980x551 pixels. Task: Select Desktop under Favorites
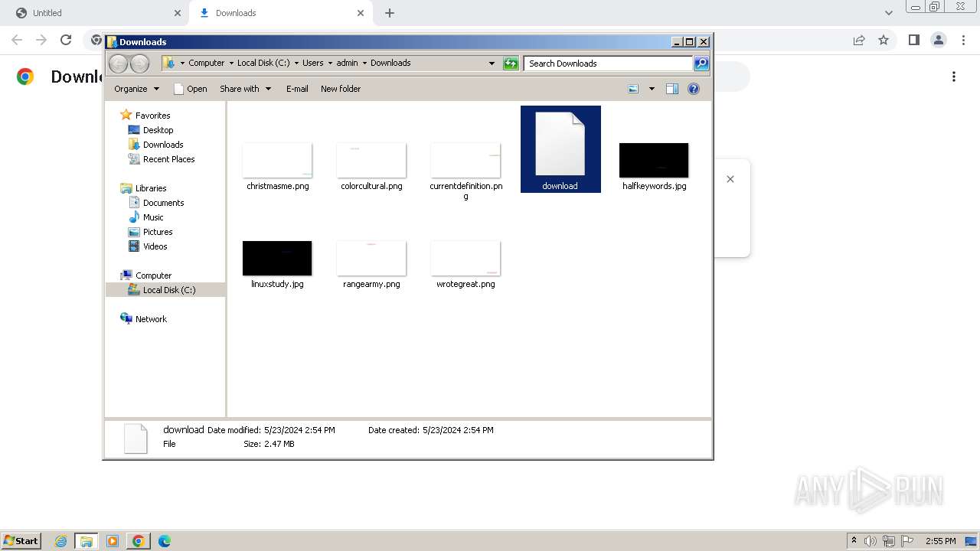coord(158,130)
